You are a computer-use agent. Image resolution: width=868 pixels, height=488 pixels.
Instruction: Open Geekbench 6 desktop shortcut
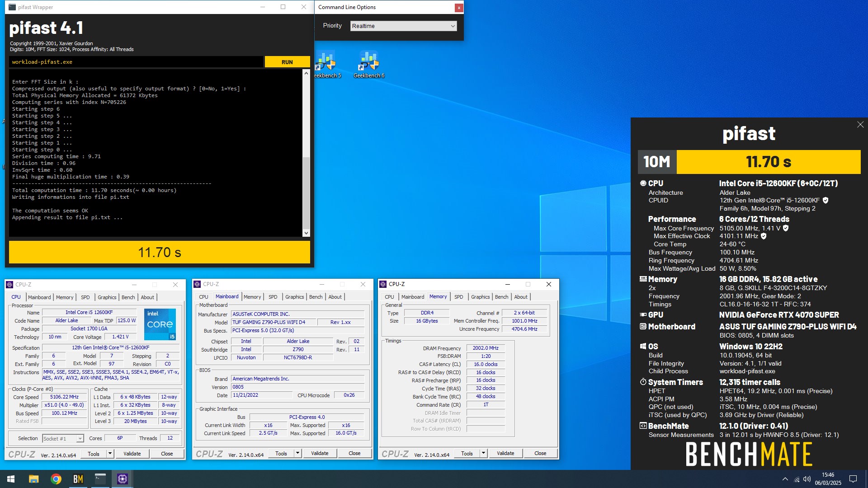369,64
